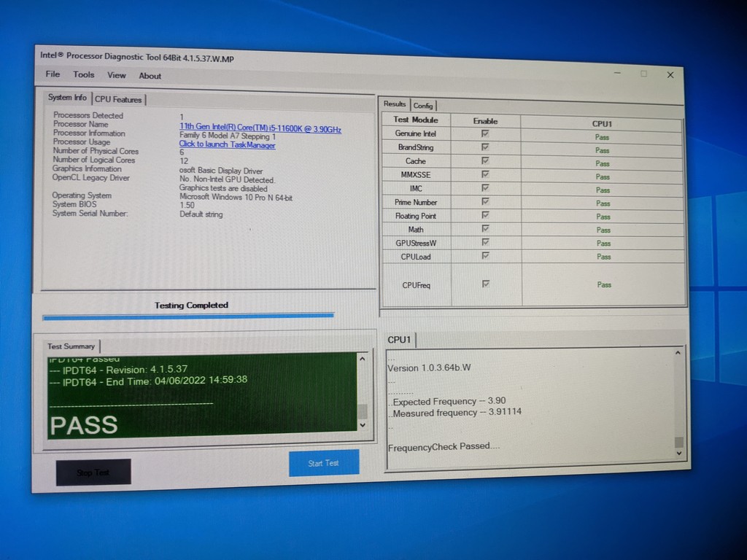Image resolution: width=747 pixels, height=560 pixels.
Task: Select the Test Summary tab
Action: pyautogui.click(x=71, y=346)
